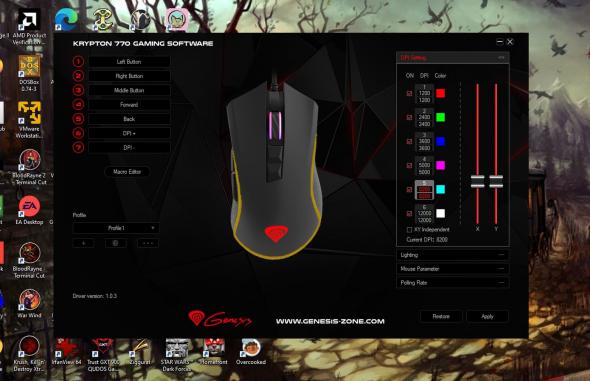Open the pink cat character desktop icon
Viewport: 590px width, 381px height.
pos(177,19)
